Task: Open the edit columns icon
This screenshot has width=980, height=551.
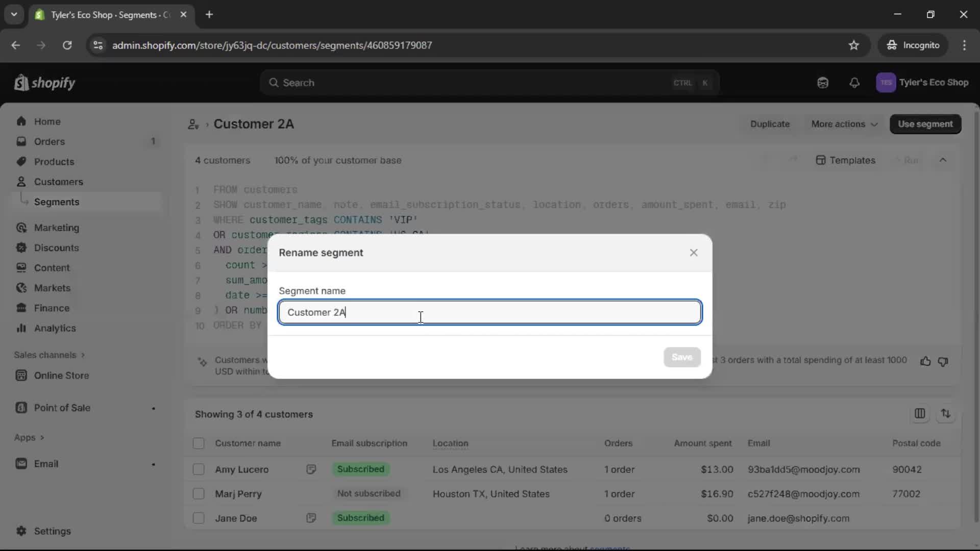Action: (920, 414)
